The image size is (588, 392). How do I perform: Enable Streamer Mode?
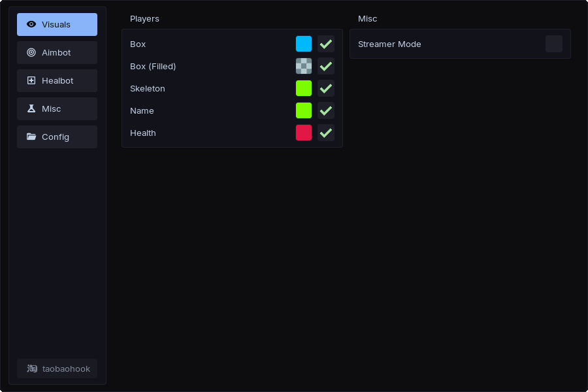tap(554, 44)
